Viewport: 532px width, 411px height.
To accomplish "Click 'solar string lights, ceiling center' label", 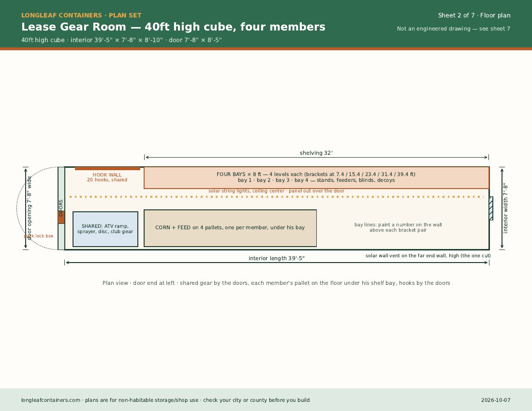I will 276,191.
